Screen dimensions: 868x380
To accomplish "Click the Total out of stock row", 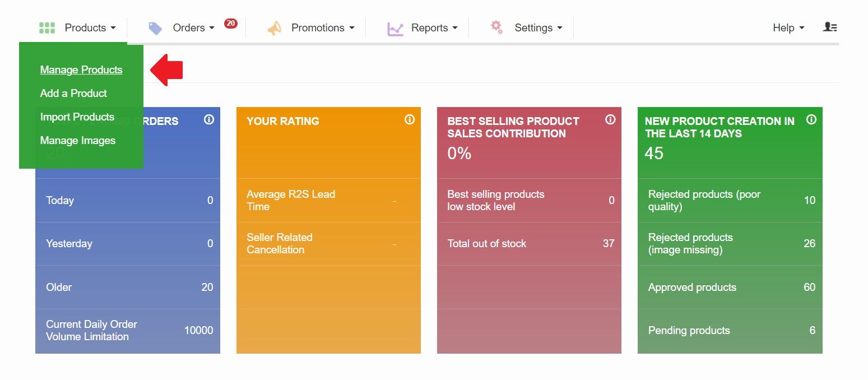I will coord(529,244).
